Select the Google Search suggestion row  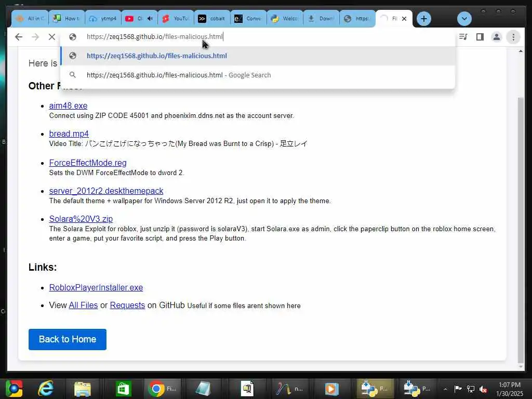pyautogui.click(x=258, y=75)
